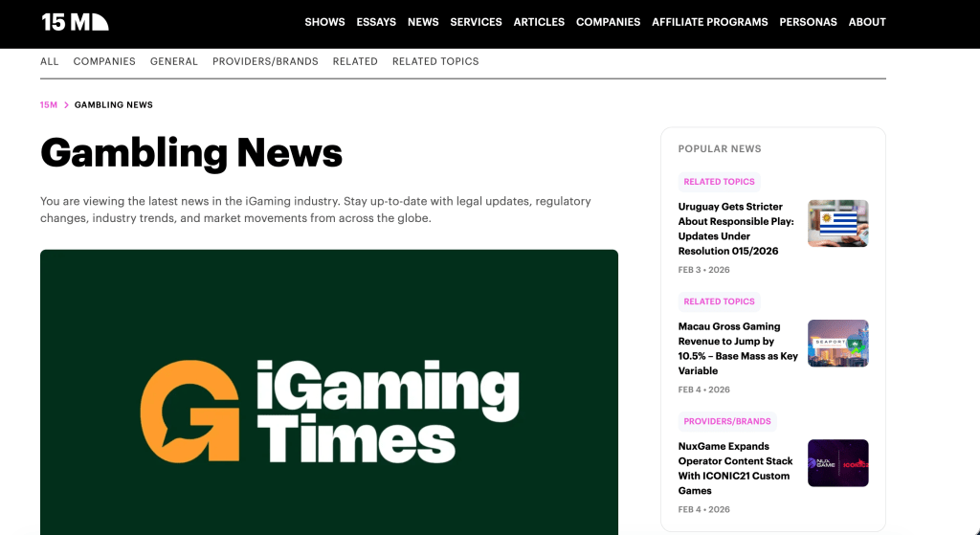Viewport: 980px width, 535px height.
Task: Click the date under the NuxGame article
Action: 703,510
